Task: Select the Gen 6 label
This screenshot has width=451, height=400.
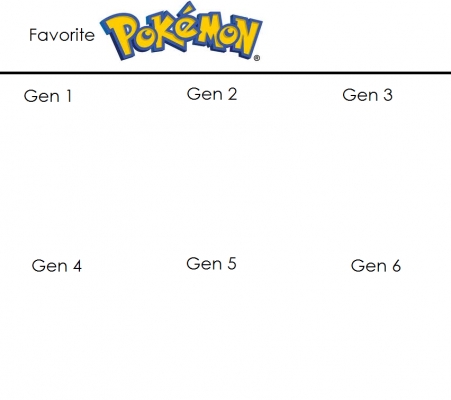Action: 376,266
